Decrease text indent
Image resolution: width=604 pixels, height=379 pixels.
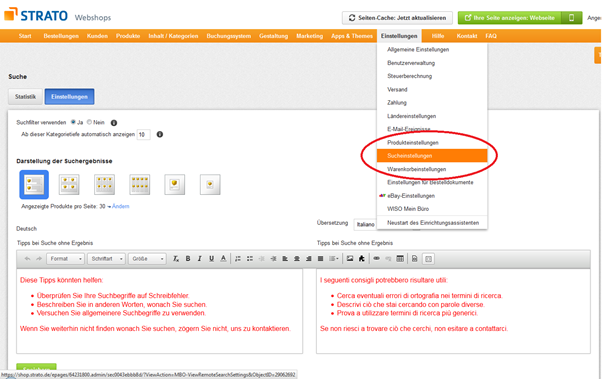pos(262,259)
